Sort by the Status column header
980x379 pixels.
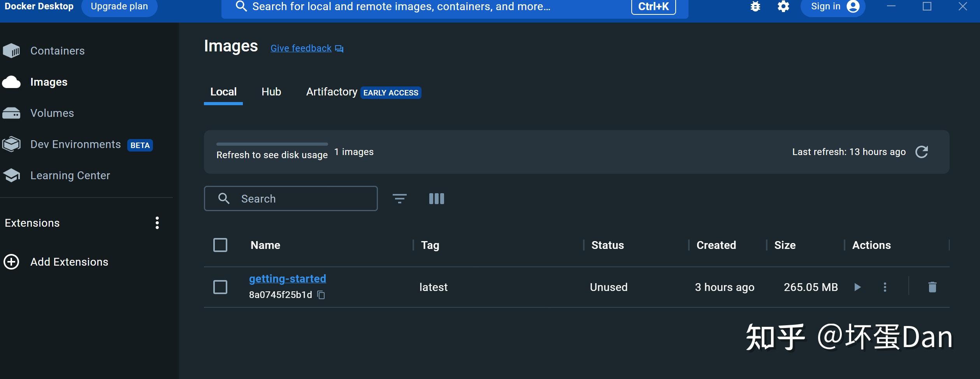tap(608, 245)
